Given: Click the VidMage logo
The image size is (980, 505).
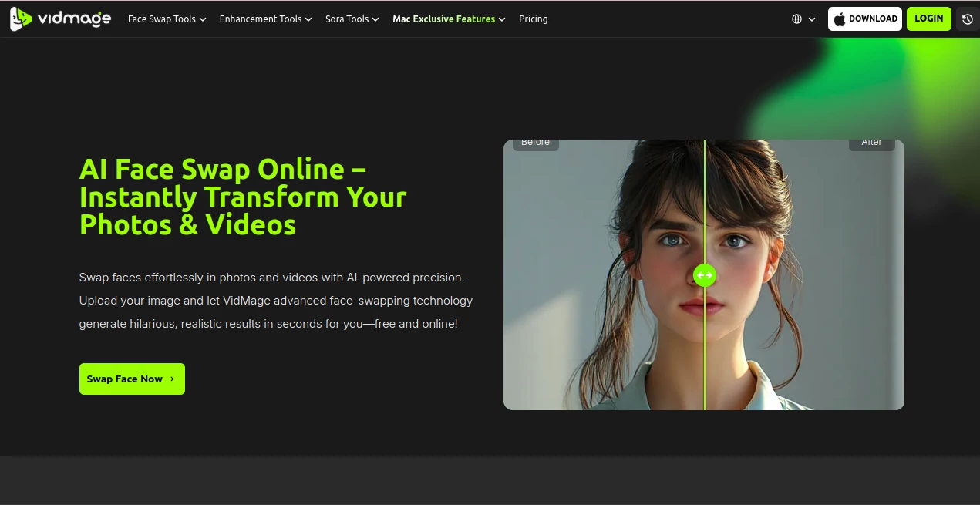Looking at the screenshot, I should coord(59,19).
